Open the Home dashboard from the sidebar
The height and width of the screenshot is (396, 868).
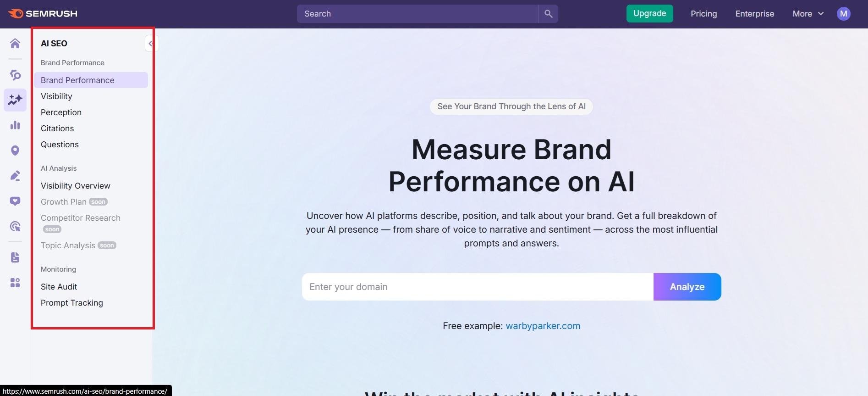tap(15, 44)
